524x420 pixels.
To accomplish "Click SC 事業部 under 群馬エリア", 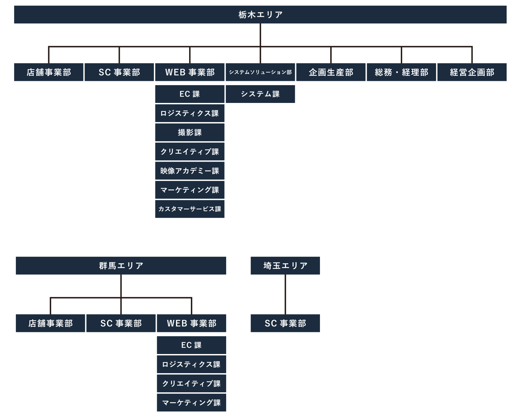I will (x=121, y=323).
